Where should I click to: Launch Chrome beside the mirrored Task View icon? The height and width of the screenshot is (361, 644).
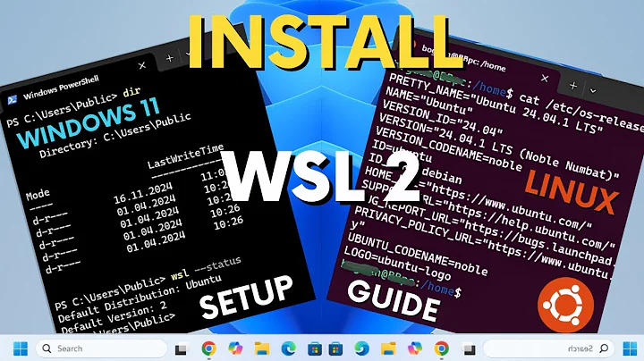pyautogui.click(x=442, y=348)
